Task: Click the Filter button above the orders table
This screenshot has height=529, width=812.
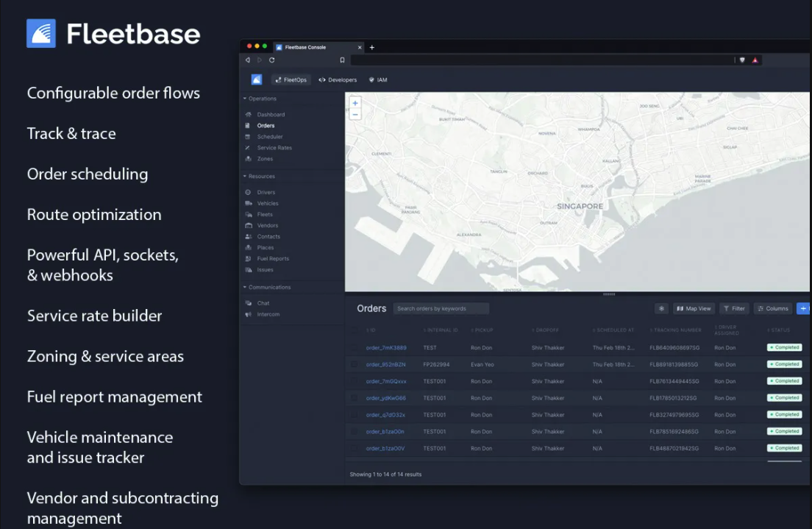Action: pyautogui.click(x=734, y=308)
